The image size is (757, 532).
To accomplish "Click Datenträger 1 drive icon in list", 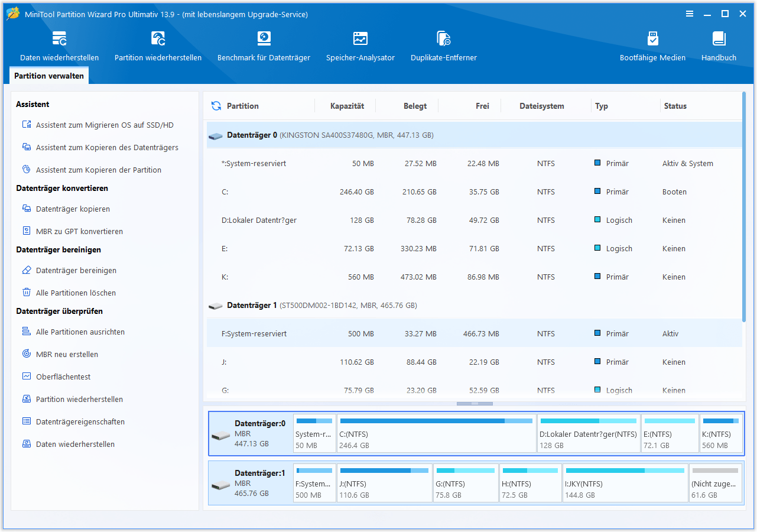I will click(x=216, y=306).
